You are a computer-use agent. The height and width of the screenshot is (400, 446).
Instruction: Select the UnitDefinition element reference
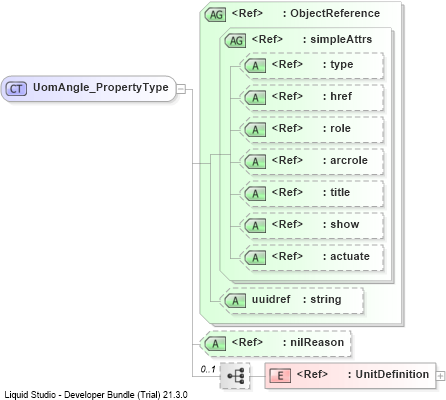pos(350,376)
